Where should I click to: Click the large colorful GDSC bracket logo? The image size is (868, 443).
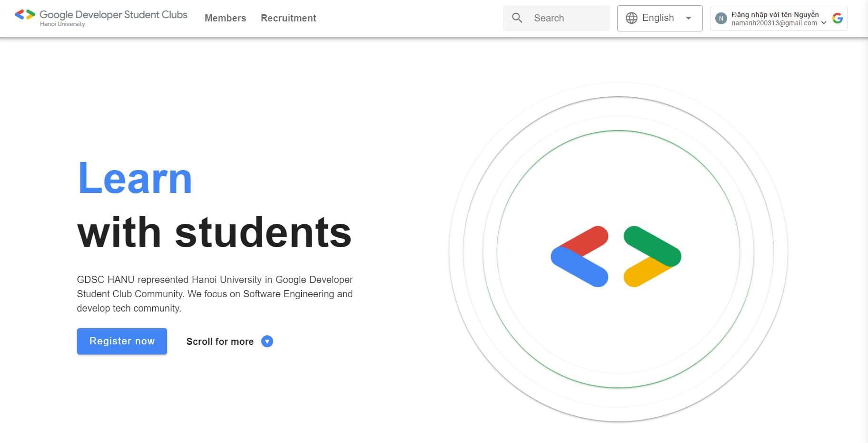coord(616,256)
